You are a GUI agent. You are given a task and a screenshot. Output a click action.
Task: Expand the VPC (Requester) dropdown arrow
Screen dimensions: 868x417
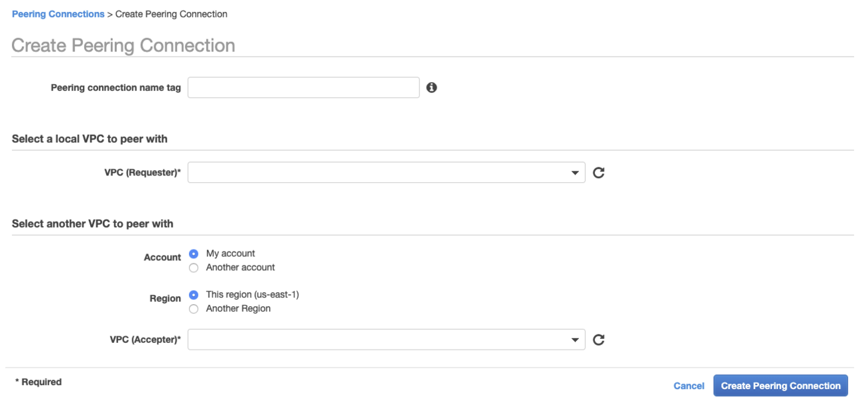pyautogui.click(x=575, y=173)
